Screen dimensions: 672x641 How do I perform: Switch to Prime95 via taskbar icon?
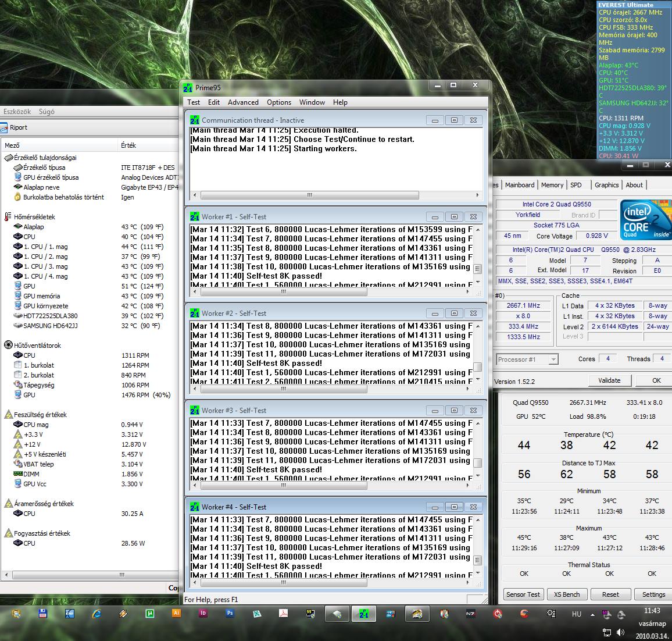[x=364, y=614]
